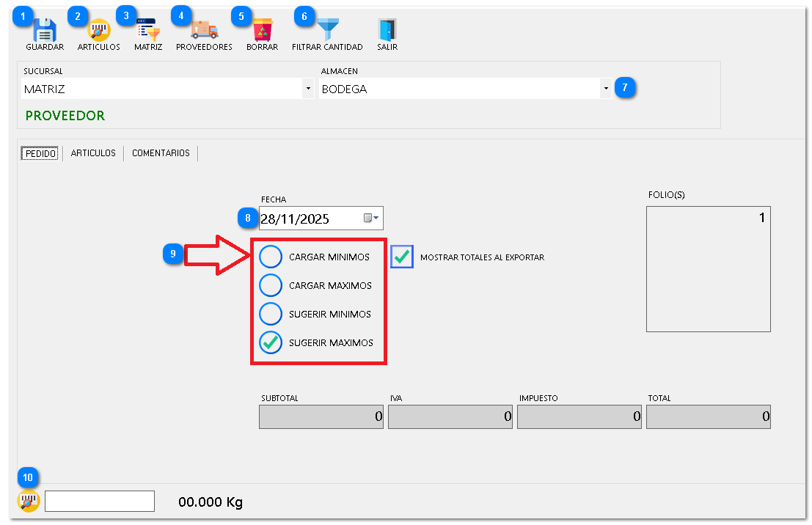Viewport: 812px width, 525px height.
Task: Click the Salir exit door icon
Action: (x=387, y=31)
